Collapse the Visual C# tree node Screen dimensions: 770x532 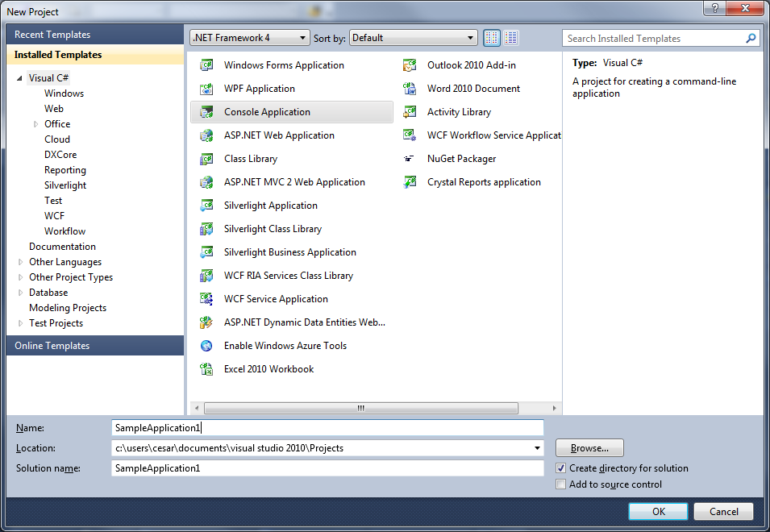coord(19,78)
